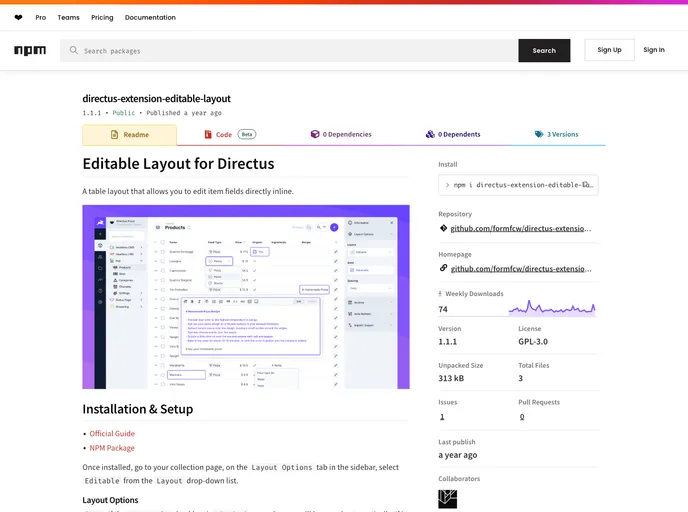Click the '313 kB' unpacked size value

(451, 378)
